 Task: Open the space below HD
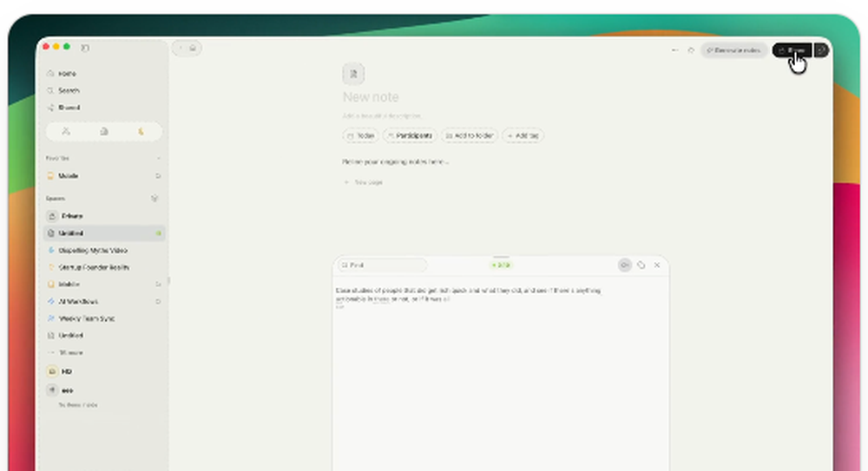click(61, 390)
